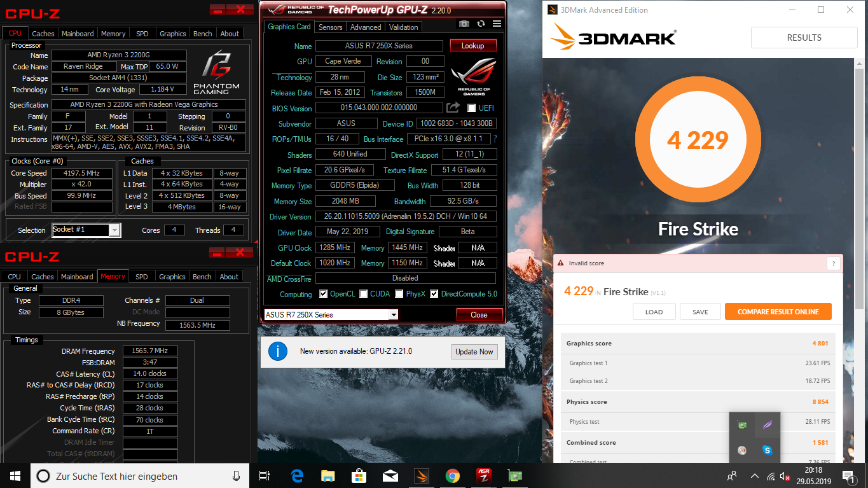Click the Windows search text box

(140, 476)
